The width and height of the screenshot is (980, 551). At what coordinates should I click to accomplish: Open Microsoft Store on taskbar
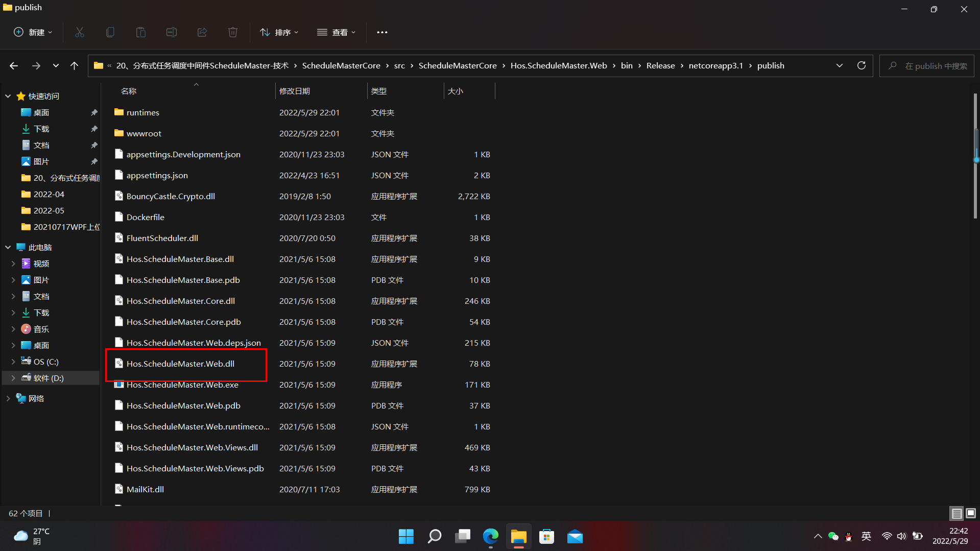(547, 537)
